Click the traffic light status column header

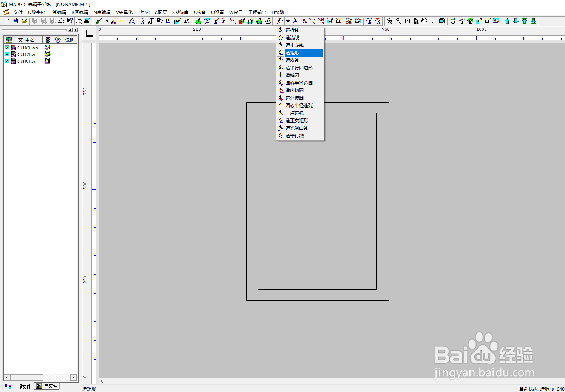pos(47,40)
